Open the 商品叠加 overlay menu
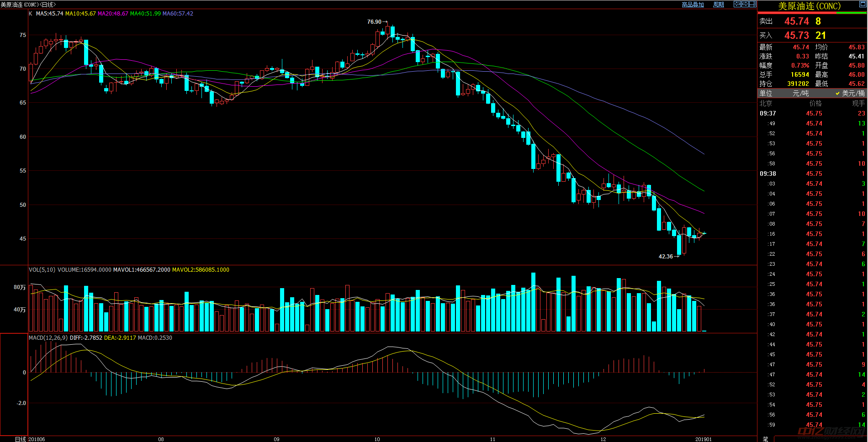Image resolution: width=868 pixels, height=442 pixels. pyautogui.click(x=693, y=5)
